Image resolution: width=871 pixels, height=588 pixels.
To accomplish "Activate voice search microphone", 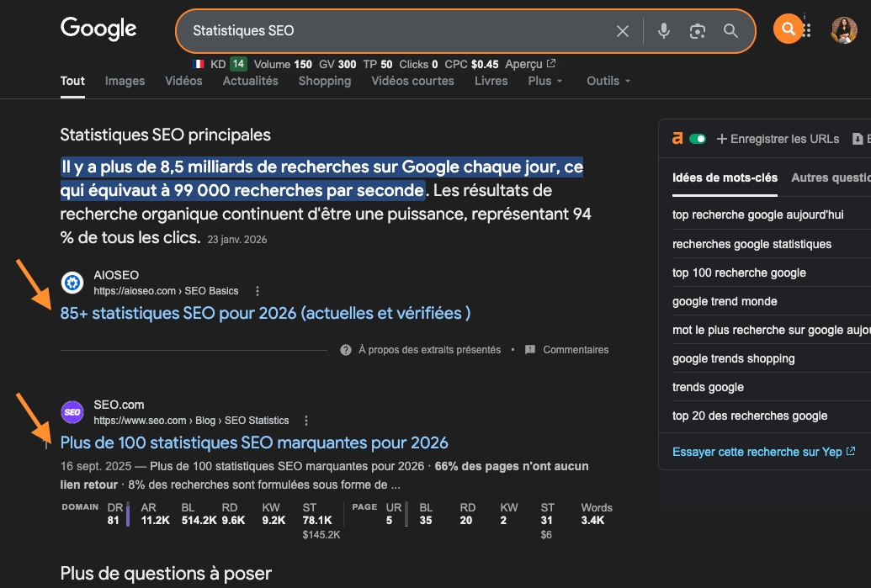I will (664, 30).
